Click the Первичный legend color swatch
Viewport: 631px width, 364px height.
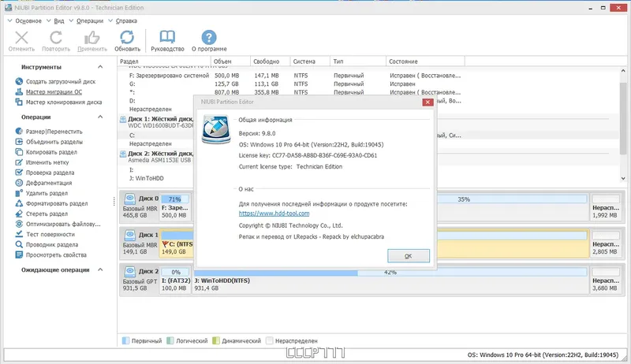tap(125, 340)
